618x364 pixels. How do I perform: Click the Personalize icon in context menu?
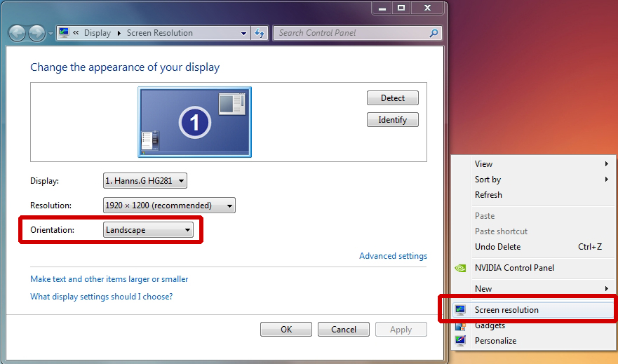[460, 341]
